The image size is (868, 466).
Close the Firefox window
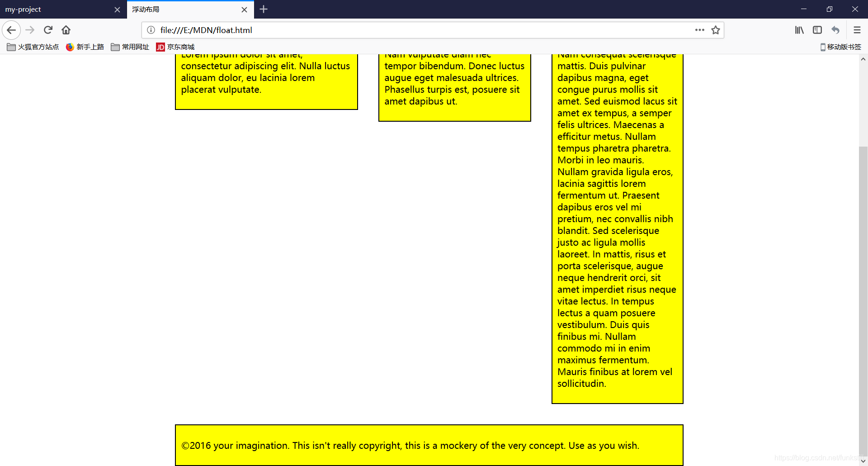855,9
